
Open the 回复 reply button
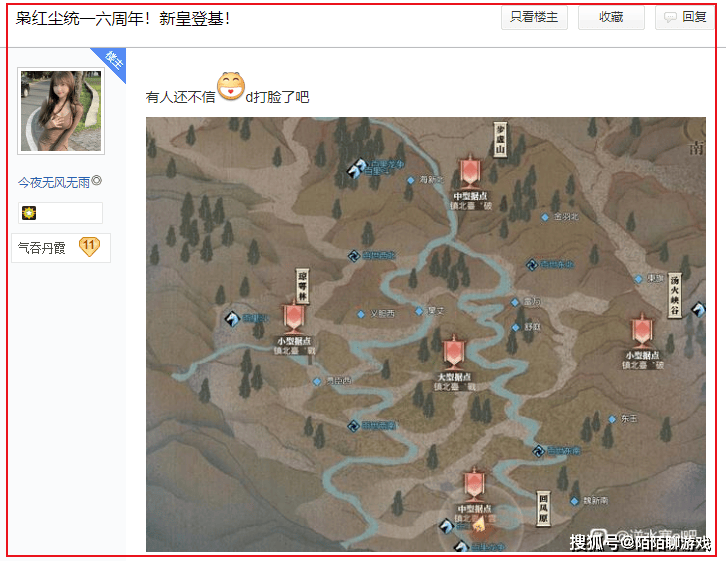click(685, 18)
